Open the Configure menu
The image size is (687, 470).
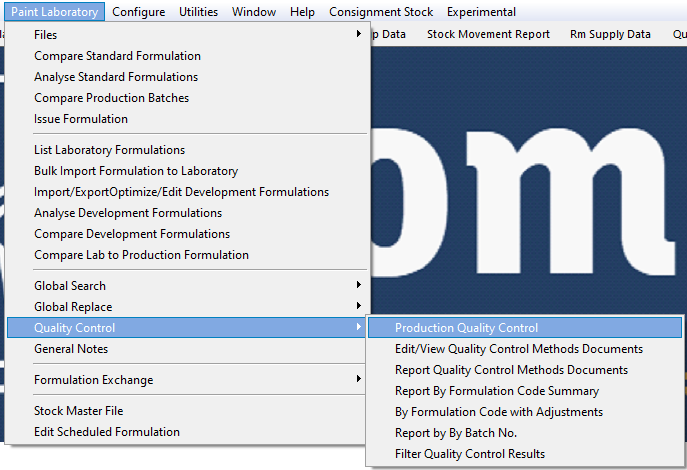[139, 12]
